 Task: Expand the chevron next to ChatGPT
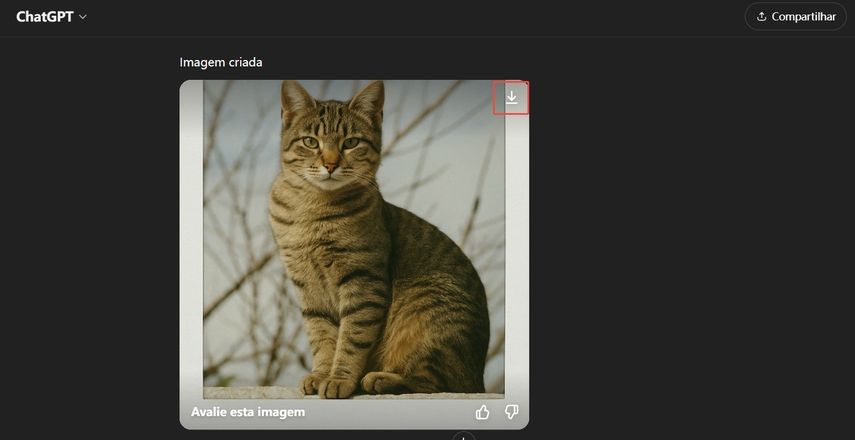coord(82,17)
